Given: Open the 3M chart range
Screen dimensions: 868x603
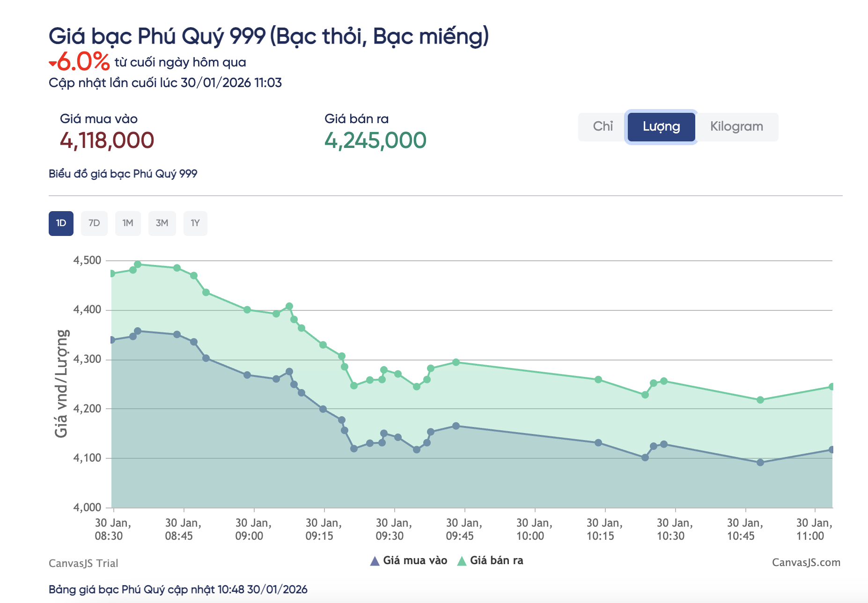Looking at the screenshot, I should [162, 223].
